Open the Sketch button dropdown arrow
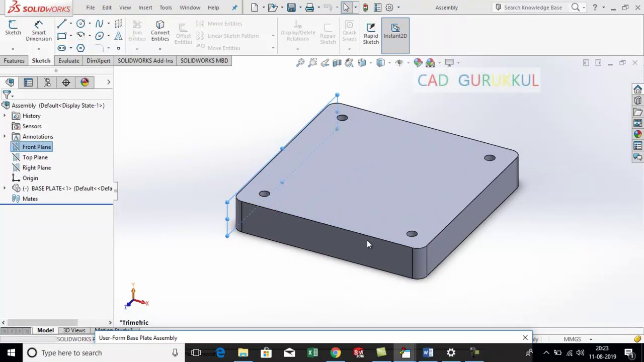 point(13,49)
